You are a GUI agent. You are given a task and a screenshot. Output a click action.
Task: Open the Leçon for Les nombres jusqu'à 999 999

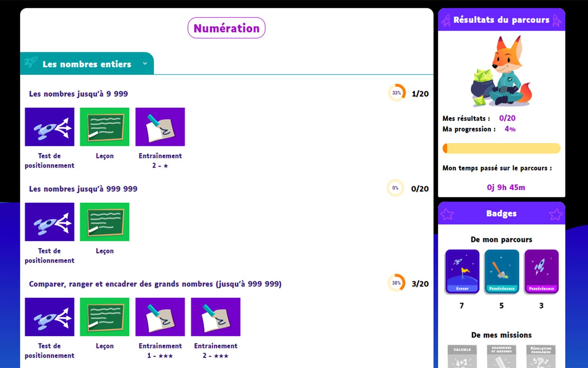[105, 222]
